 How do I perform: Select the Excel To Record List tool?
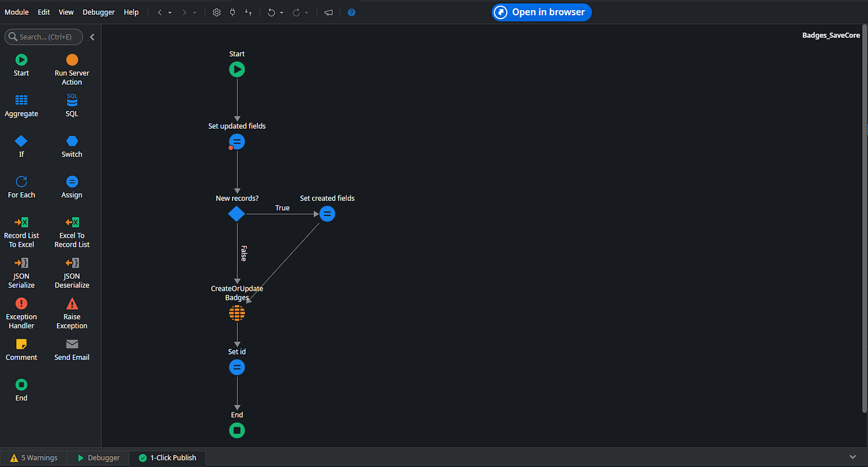[x=72, y=230]
